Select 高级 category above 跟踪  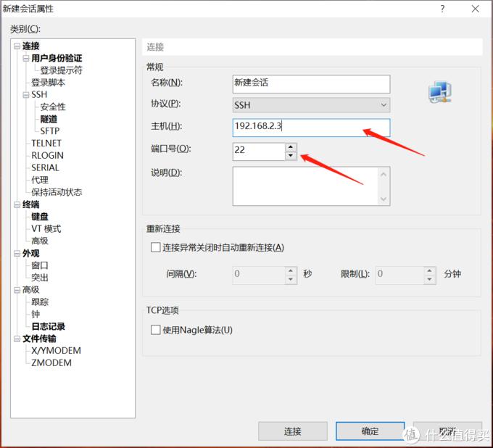click(x=30, y=290)
